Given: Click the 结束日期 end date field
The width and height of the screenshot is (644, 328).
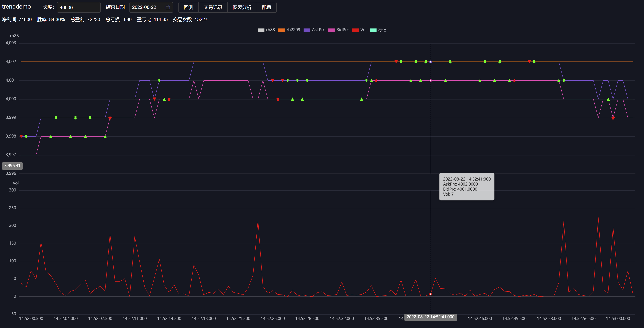Looking at the screenshot, I should 151,8.
